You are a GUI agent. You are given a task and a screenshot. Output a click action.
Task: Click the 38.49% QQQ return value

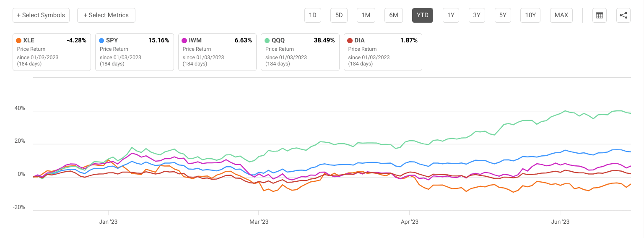point(325,41)
